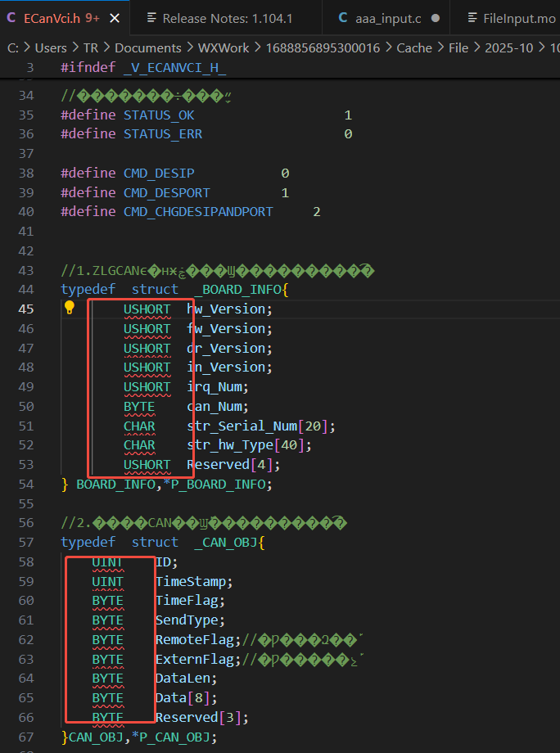Viewport: 560px width, 753px height.
Task: Select the C: breadcrumb segment
Action: pos(13,48)
